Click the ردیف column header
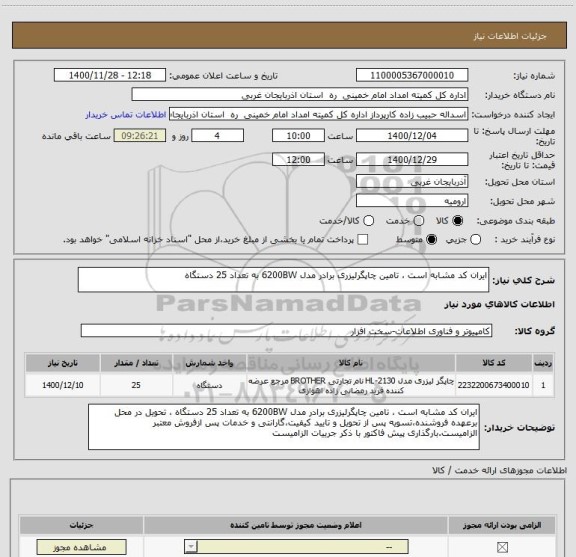This screenshot has height=557, width=576. tap(543, 363)
